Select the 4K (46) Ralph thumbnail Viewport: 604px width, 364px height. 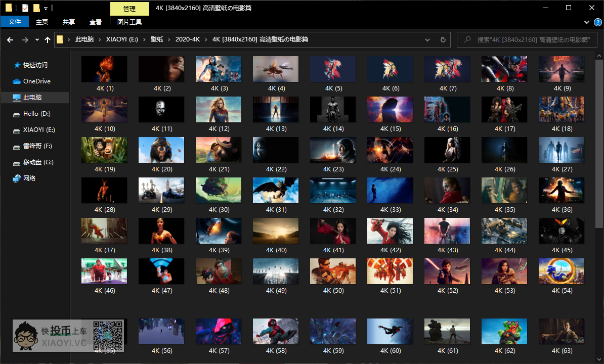[104, 271]
